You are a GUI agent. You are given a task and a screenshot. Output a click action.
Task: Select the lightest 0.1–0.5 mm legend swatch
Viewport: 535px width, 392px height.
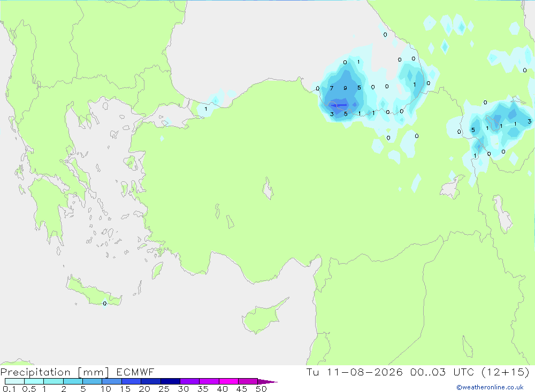tap(14, 381)
